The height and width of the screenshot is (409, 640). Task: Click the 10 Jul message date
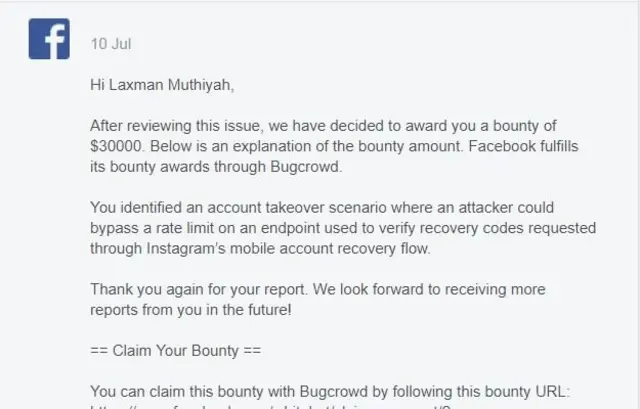pos(110,44)
